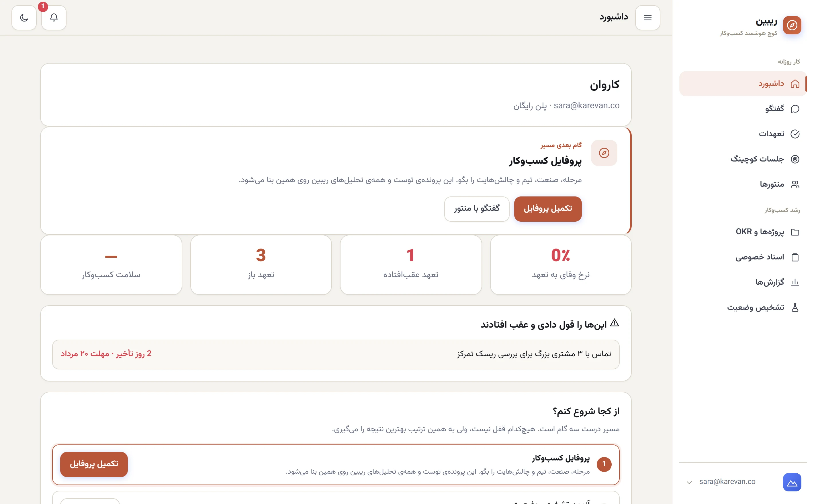
Task: Click تکمیل پروفایل in next-step card
Action: 547,209
